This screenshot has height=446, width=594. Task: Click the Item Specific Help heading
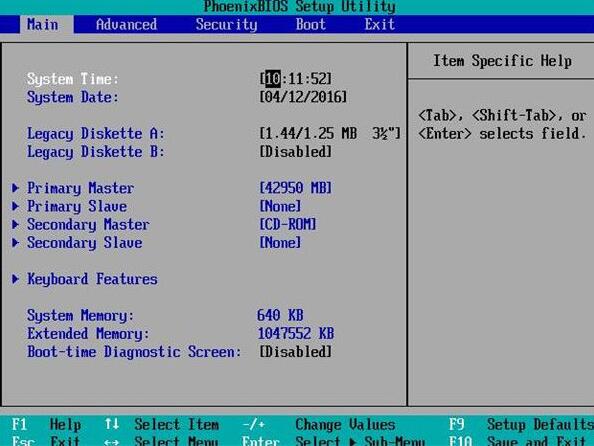coord(502,61)
